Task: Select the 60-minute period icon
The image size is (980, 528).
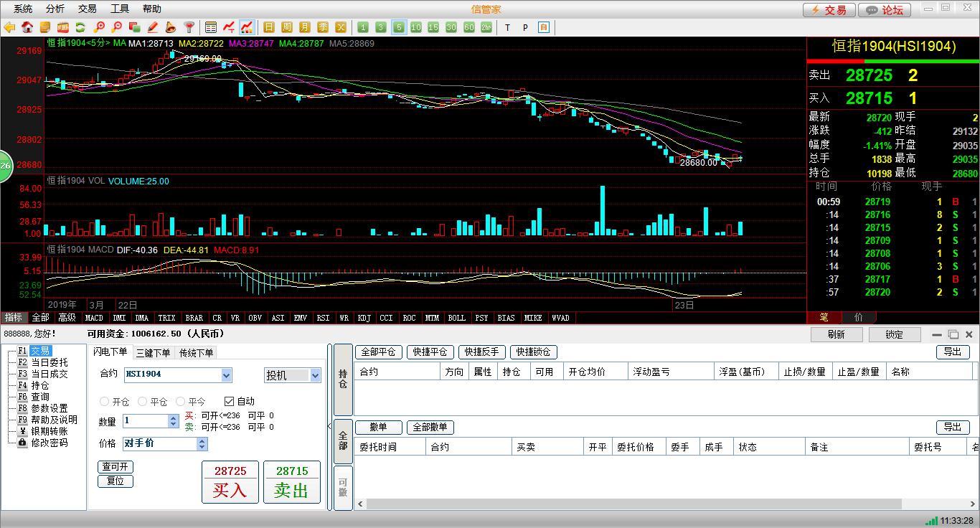Action: (469, 27)
